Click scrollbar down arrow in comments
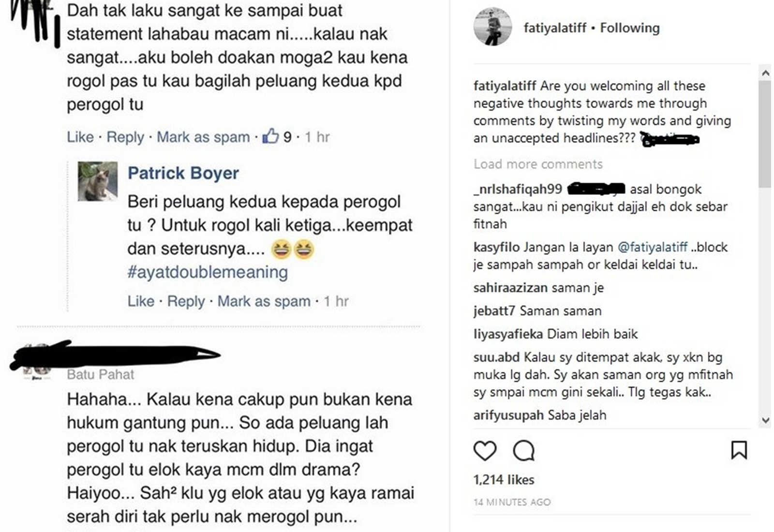Image resolution: width=774 pixels, height=532 pixels. (765, 420)
